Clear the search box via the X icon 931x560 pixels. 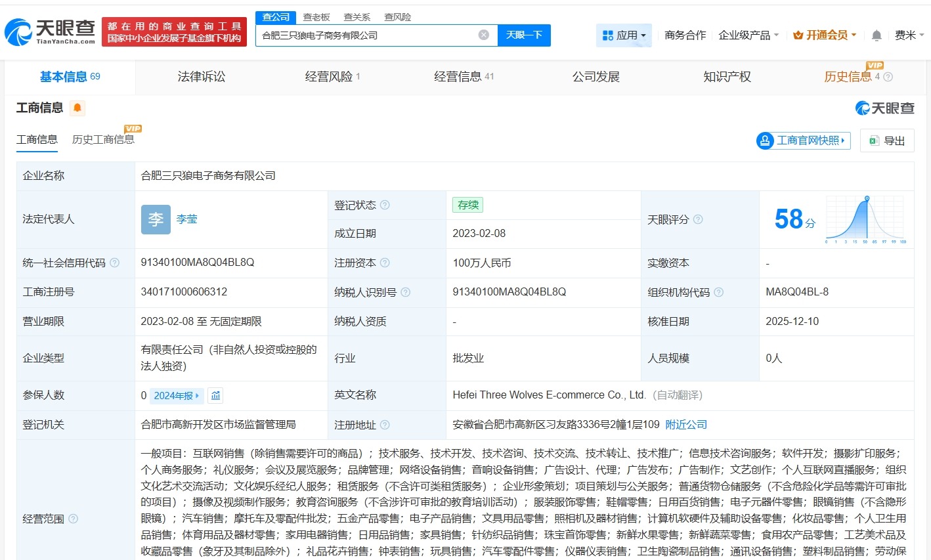tap(483, 35)
